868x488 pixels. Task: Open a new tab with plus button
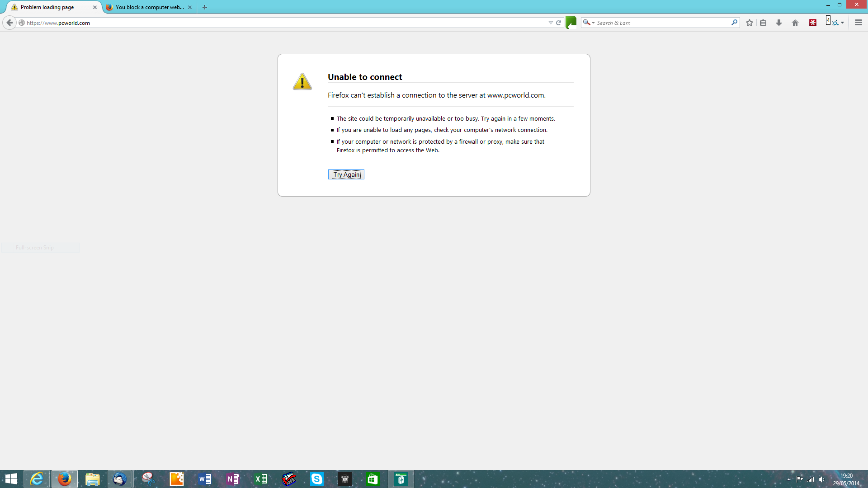point(205,7)
